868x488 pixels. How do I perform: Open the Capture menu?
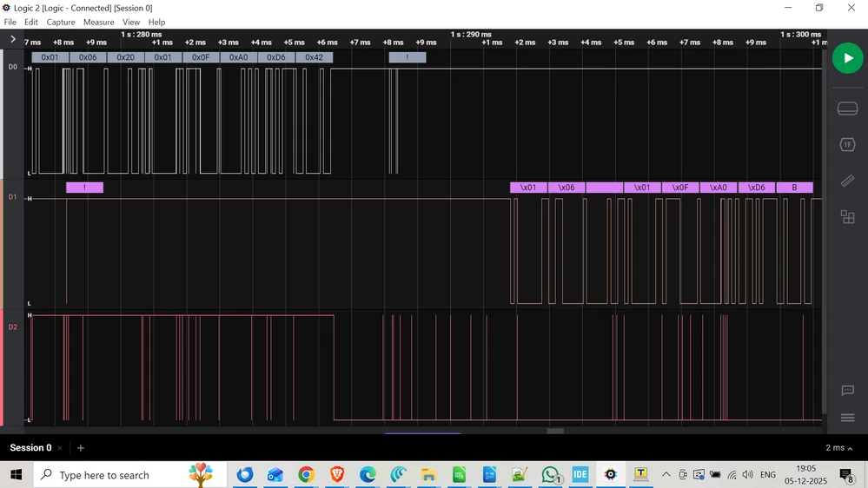click(60, 22)
